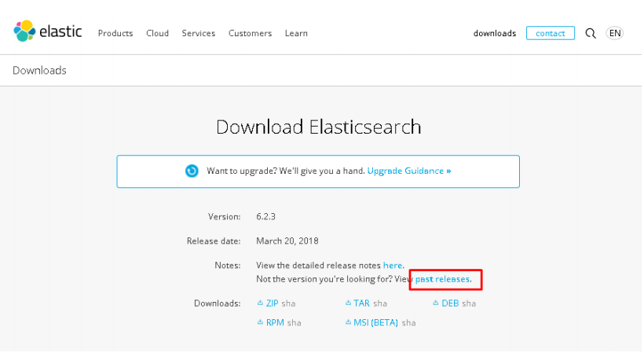Click download icon beside DEB
Screen dimensions: 644x353
435,303
